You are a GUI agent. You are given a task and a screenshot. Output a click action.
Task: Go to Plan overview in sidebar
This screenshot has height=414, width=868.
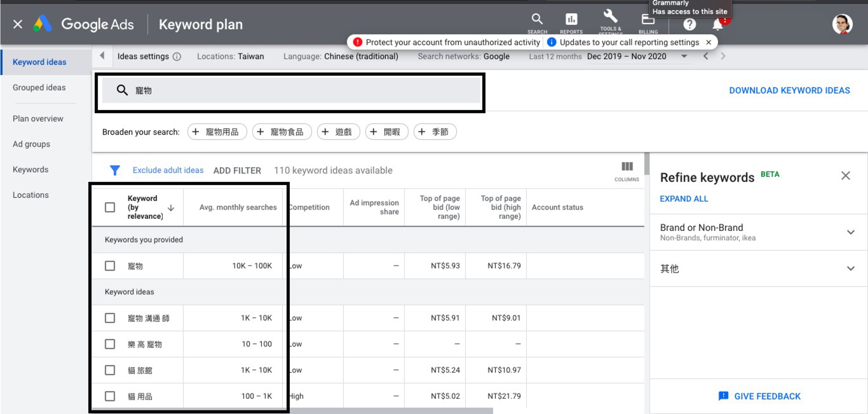pyautogui.click(x=38, y=119)
